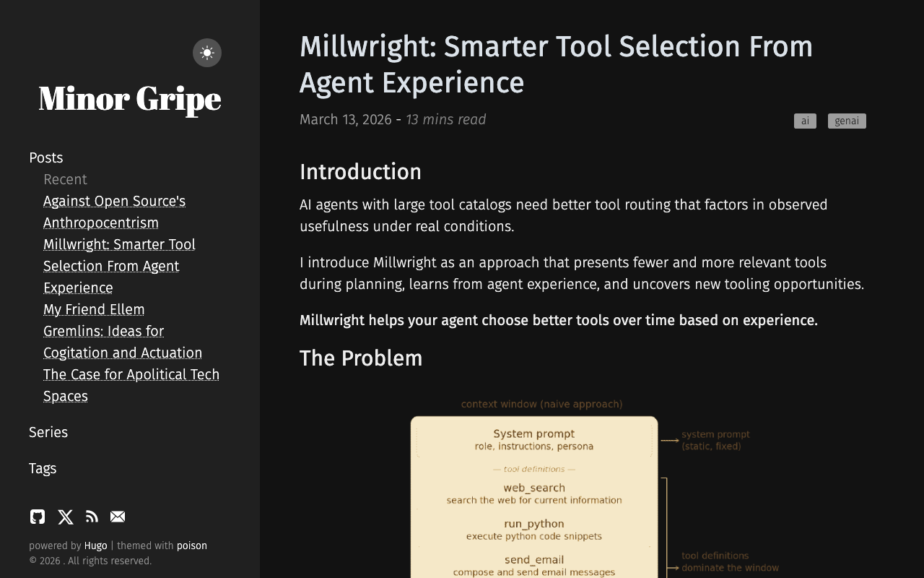Open the GitHub profile icon
The image size is (924, 578).
tap(38, 517)
